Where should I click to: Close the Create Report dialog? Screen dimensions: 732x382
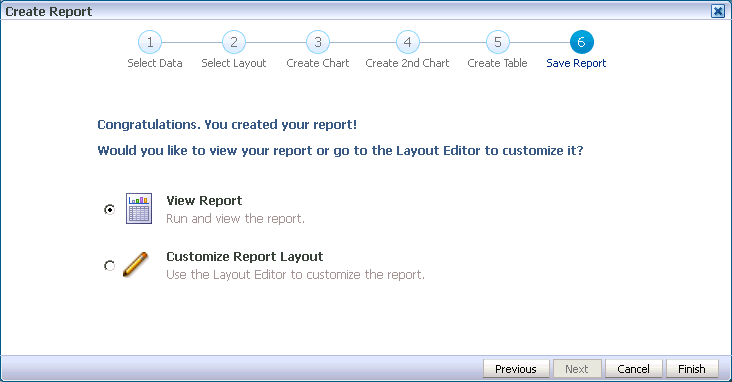coord(718,11)
